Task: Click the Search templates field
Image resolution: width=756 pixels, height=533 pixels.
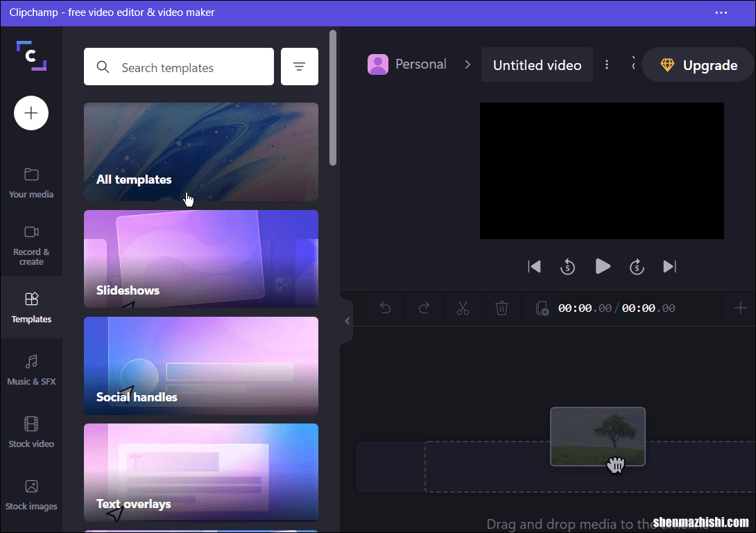Action: point(179,67)
